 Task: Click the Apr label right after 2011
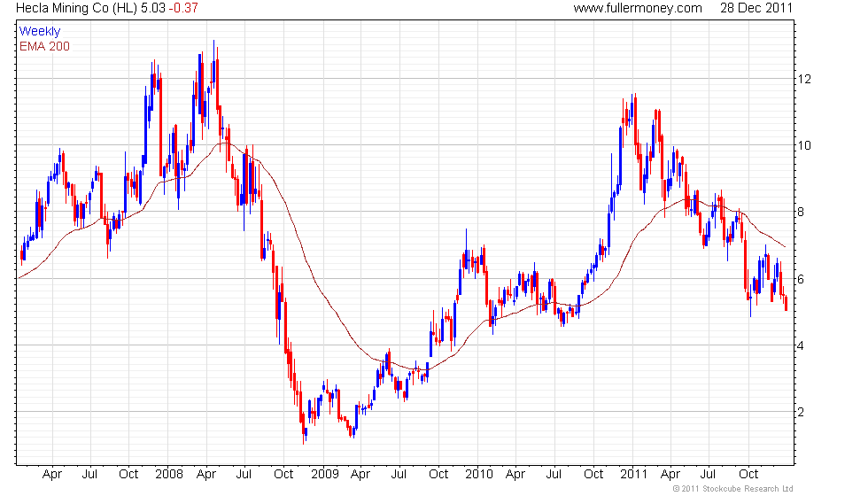tap(670, 475)
